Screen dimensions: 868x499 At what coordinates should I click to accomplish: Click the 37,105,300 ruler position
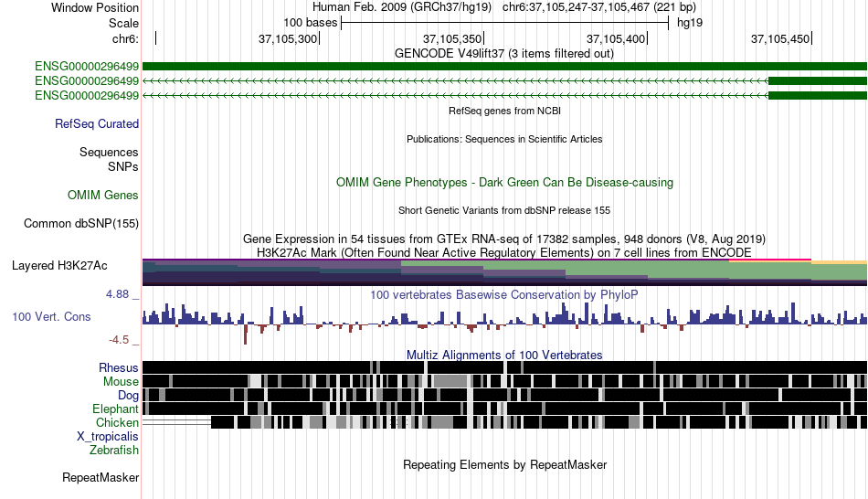click(x=288, y=38)
